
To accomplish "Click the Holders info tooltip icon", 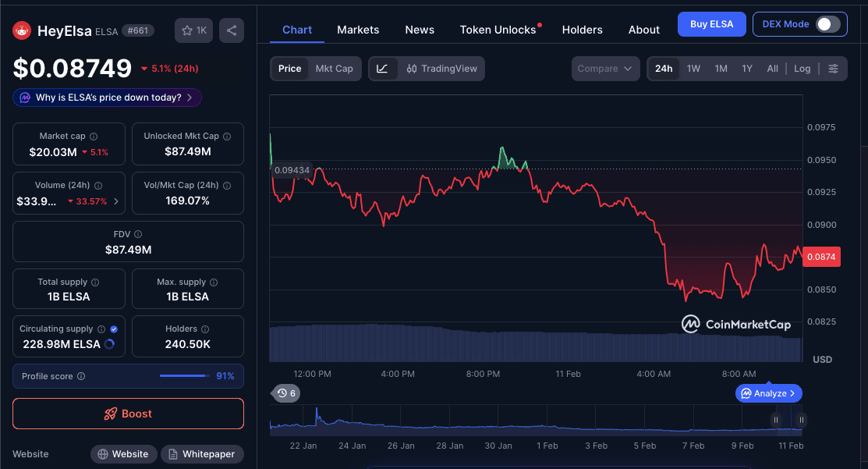I will coord(204,329).
